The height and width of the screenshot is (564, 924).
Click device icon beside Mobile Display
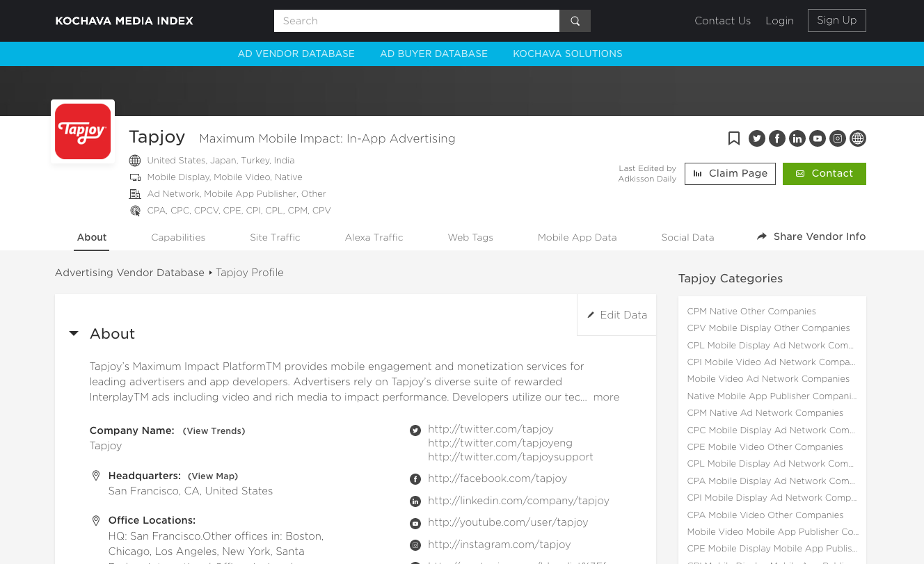point(135,177)
